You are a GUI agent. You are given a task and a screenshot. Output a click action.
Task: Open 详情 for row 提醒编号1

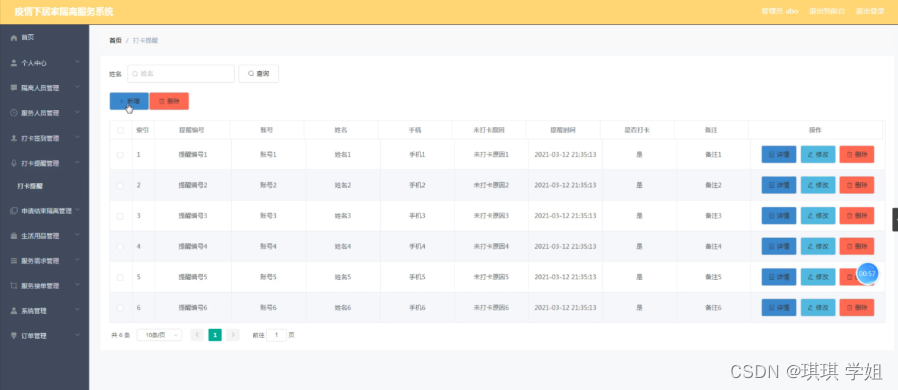[x=778, y=155]
